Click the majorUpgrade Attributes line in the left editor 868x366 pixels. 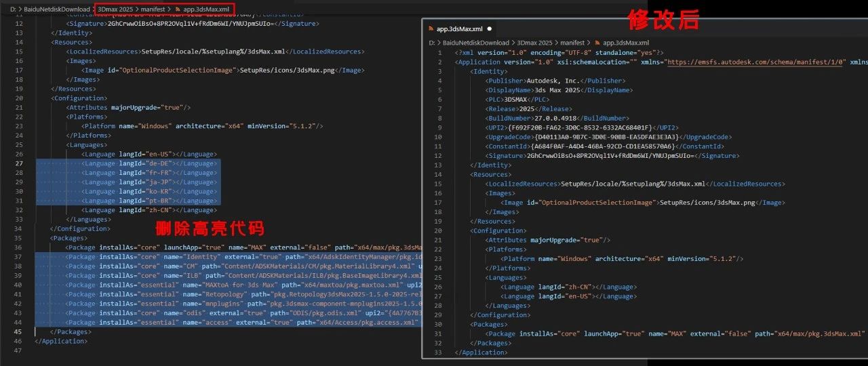pyautogui.click(x=129, y=107)
